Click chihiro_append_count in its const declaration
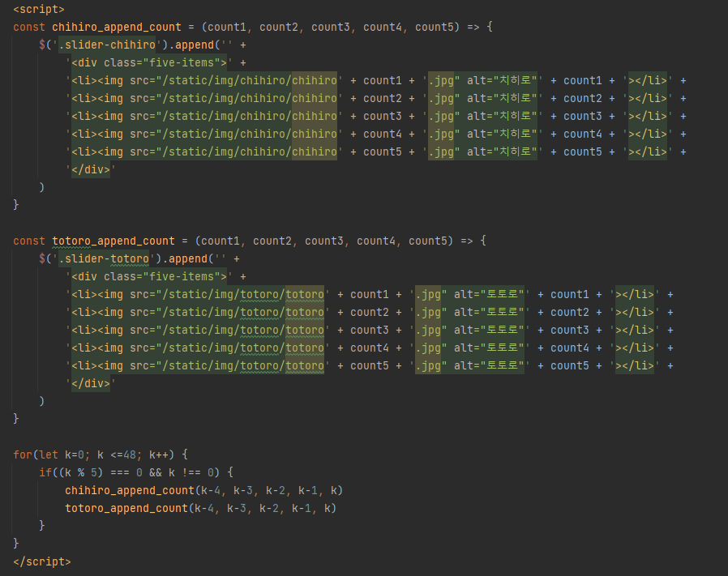This screenshot has width=728, height=576. (x=117, y=27)
